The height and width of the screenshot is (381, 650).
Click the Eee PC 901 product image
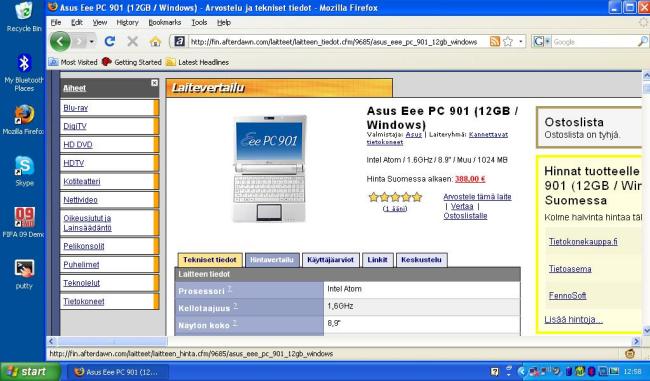pyautogui.click(x=269, y=168)
